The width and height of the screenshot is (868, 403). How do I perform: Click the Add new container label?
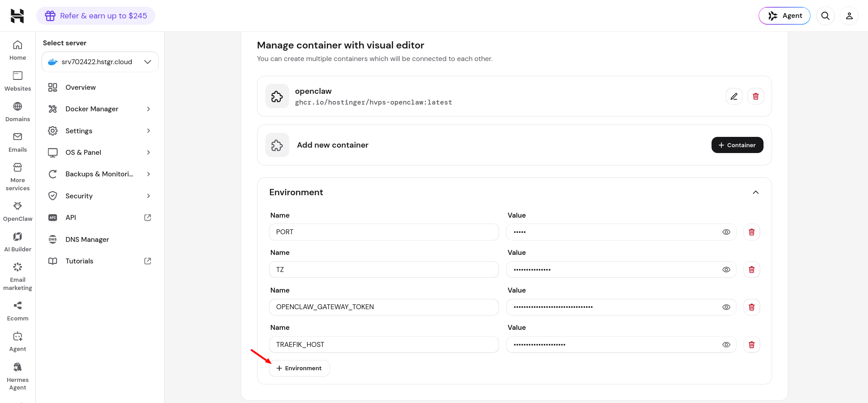pyautogui.click(x=333, y=145)
